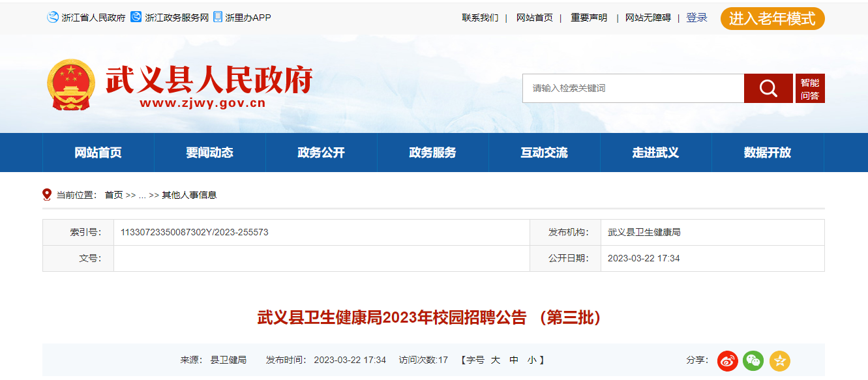Screen dimensions: 868x380
Task: Open the 政务服务 navigation menu
Action: 432,153
